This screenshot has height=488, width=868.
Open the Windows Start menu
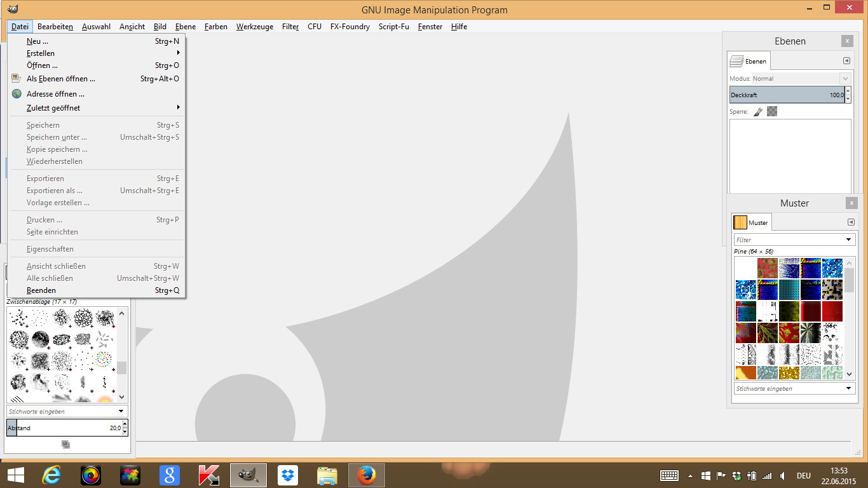coord(16,475)
